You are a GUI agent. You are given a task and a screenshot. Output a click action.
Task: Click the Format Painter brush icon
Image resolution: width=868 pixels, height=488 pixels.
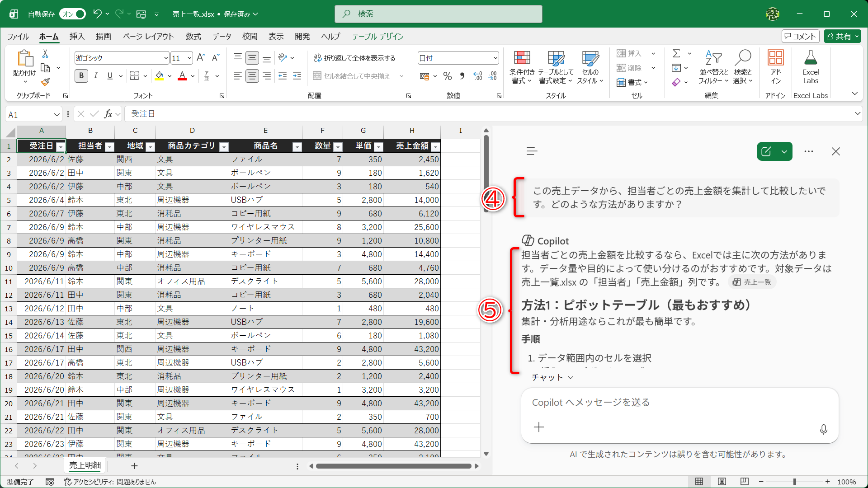[45, 82]
